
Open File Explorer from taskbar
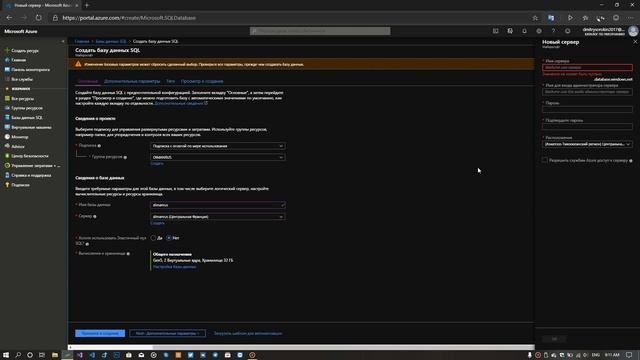tap(55, 355)
